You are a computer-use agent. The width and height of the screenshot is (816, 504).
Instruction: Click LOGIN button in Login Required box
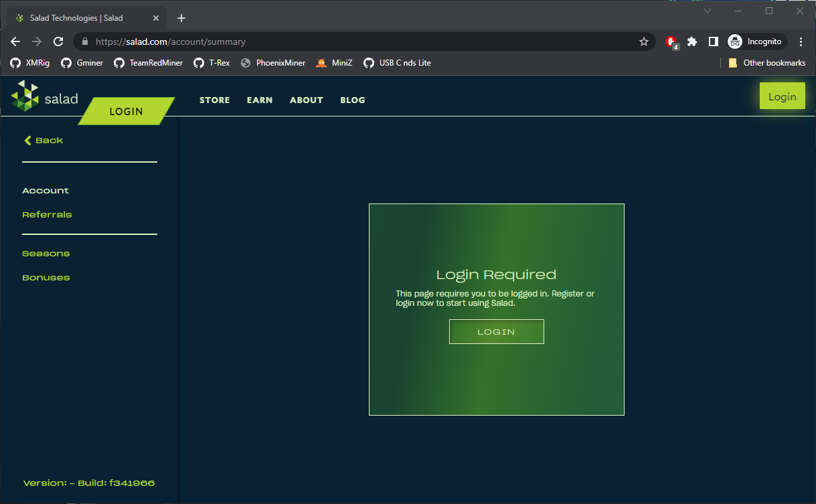[x=496, y=332]
